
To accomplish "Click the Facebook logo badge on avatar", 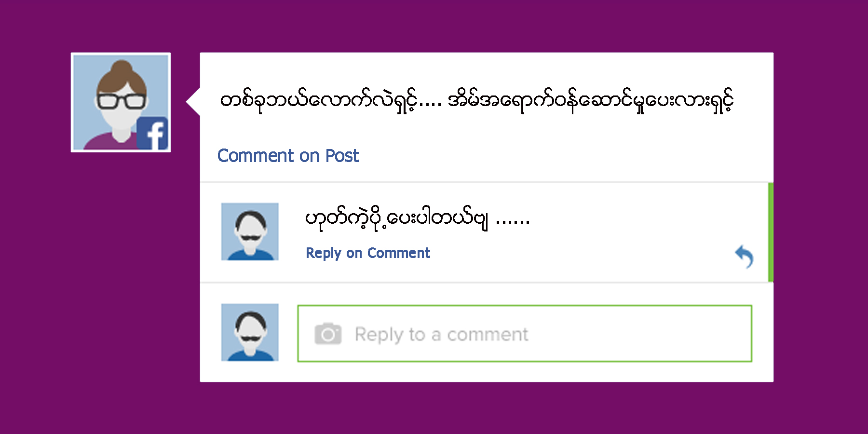I will pos(152,133).
